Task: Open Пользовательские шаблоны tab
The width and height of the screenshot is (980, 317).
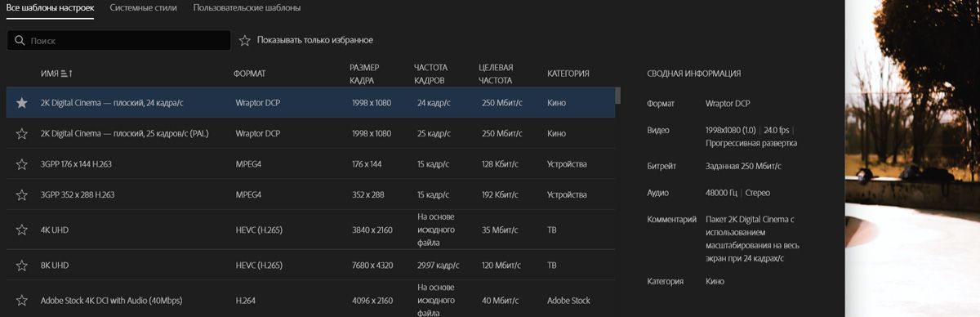Action: click(x=247, y=8)
